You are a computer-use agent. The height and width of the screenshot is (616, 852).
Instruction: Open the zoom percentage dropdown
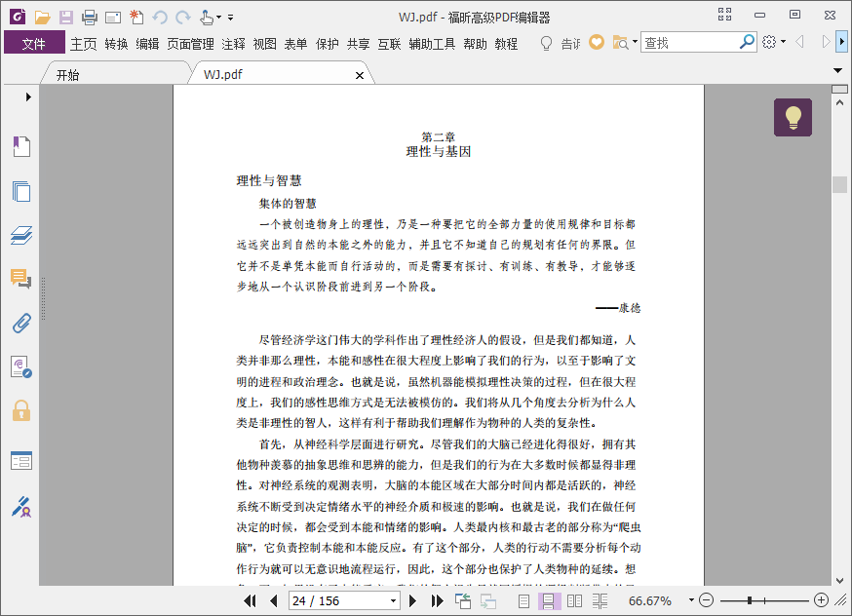691,600
